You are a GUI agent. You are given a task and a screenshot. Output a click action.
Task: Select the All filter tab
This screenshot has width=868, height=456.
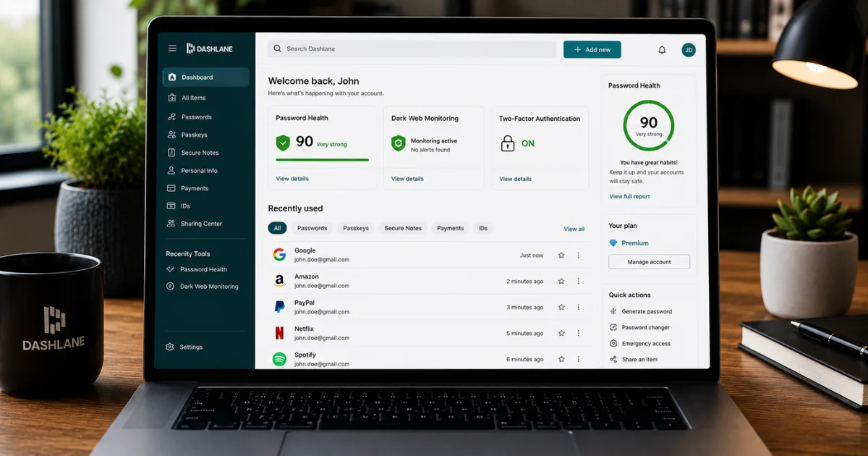[x=277, y=228]
